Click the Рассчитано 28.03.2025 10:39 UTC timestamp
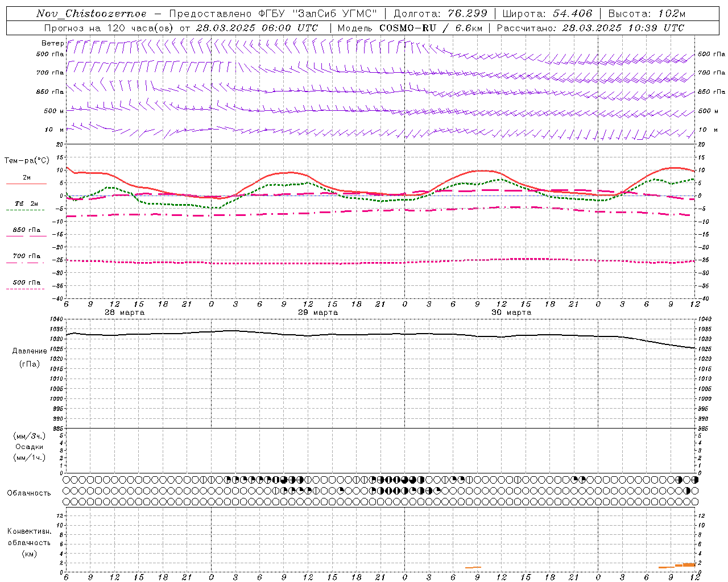Screen dimensions: 728x582 point(590,28)
